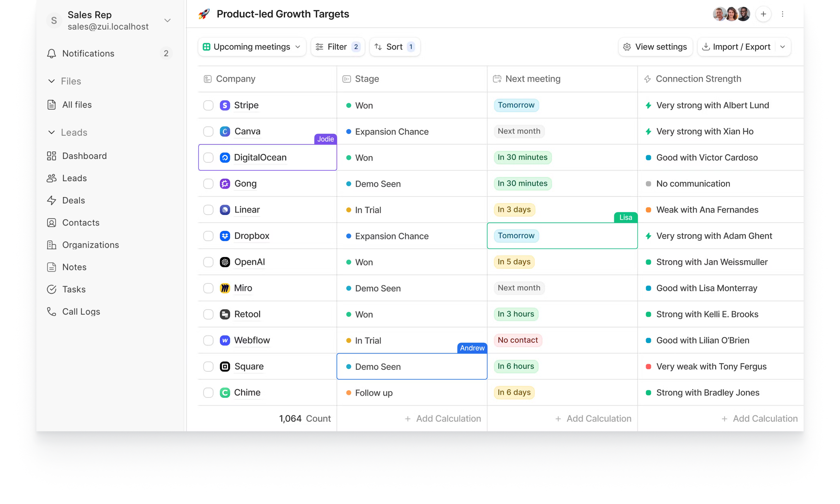
Task: Tick the Chime row checkbox
Action: [208, 393]
